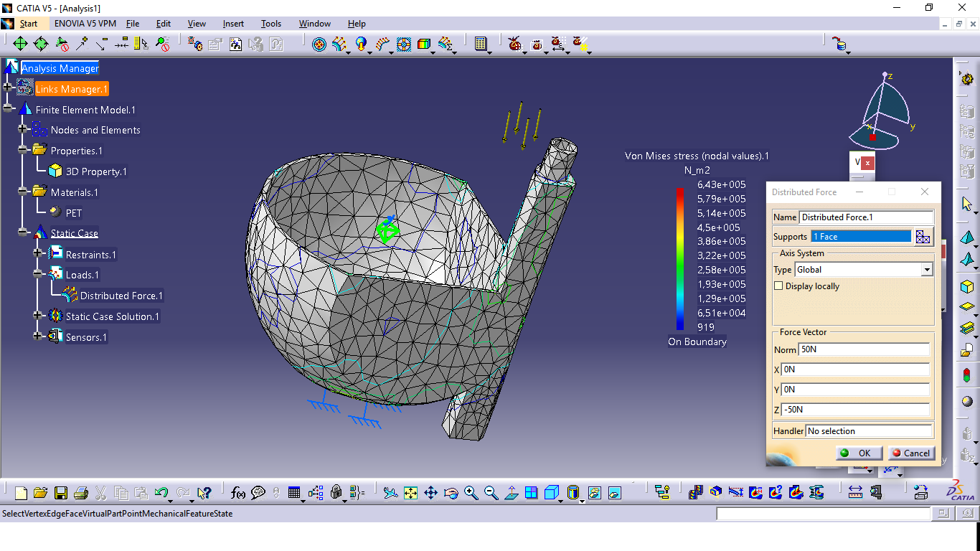Open the File menu
The width and height of the screenshot is (980, 551).
(133, 24)
